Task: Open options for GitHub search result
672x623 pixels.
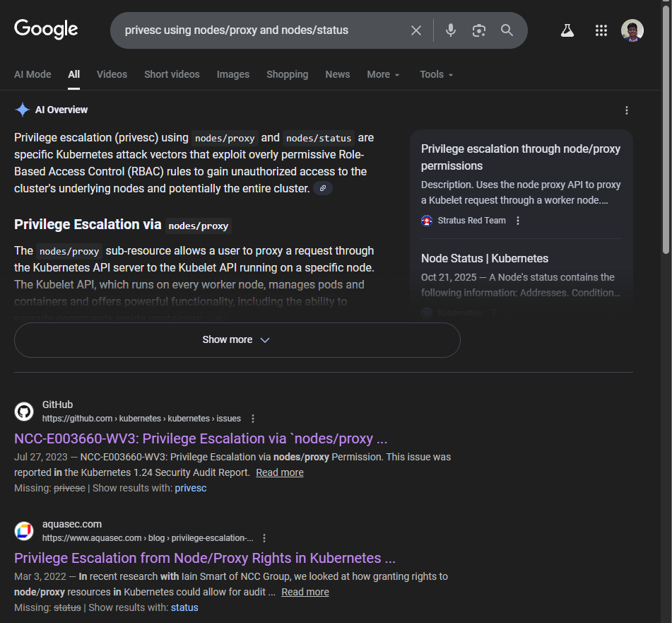Action: coord(253,419)
